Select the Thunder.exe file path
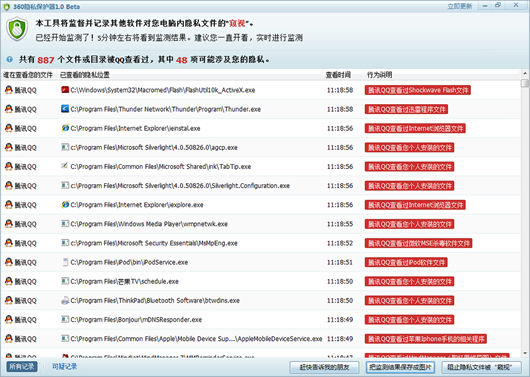 [x=166, y=109]
